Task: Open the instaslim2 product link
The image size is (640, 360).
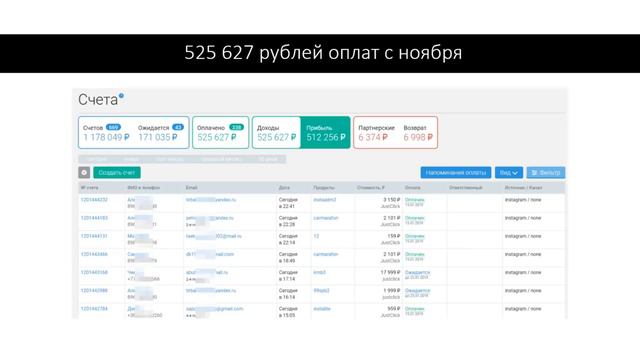Action: 325,200
